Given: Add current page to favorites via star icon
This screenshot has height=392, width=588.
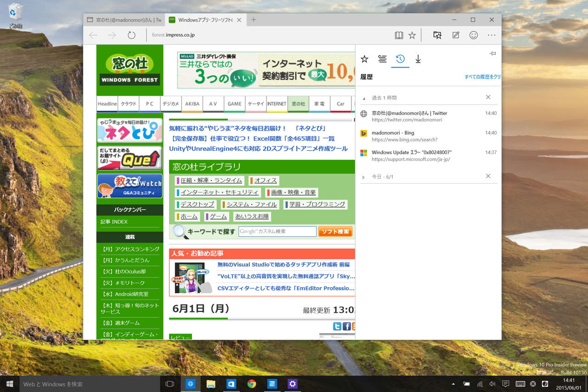Looking at the screenshot, I should [412, 34].
